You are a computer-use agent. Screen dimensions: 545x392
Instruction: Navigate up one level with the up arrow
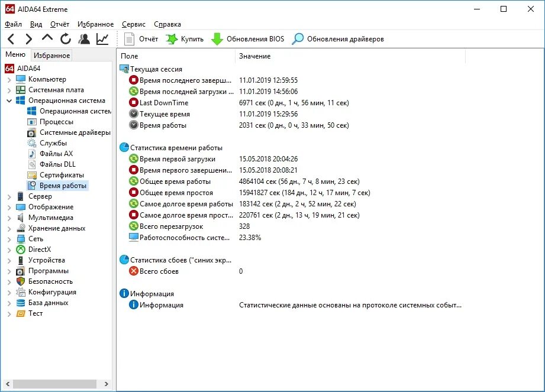[x=47, y=38]
